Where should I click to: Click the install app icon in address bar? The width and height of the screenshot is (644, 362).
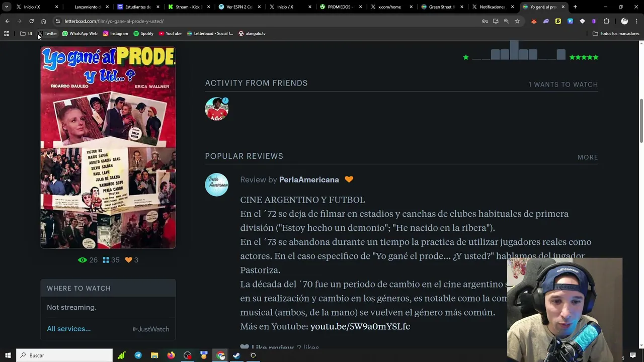pyautogui.click(x=496, y=21)
